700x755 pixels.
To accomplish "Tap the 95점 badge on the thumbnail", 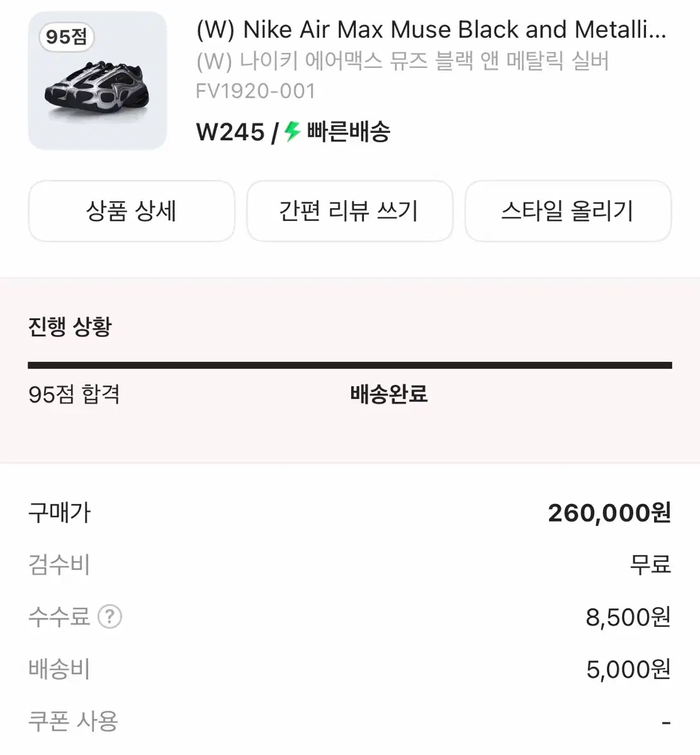I will click(x=66, y=36).
